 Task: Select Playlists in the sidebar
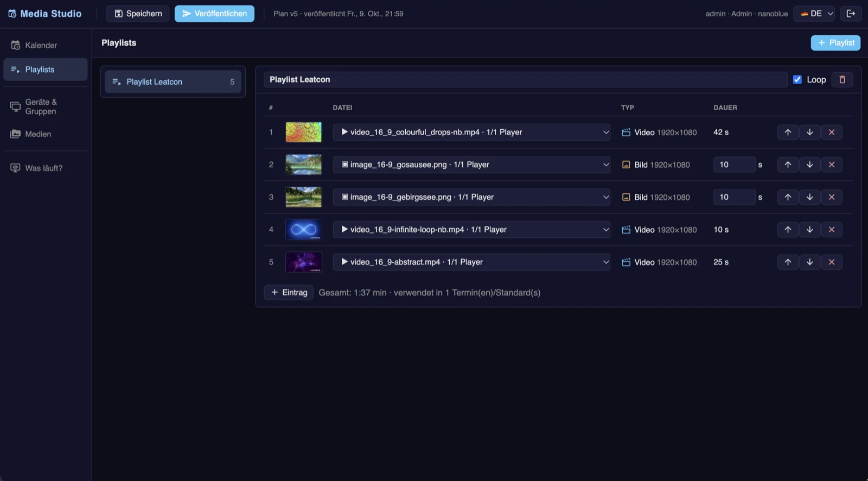tap(46, 69)
